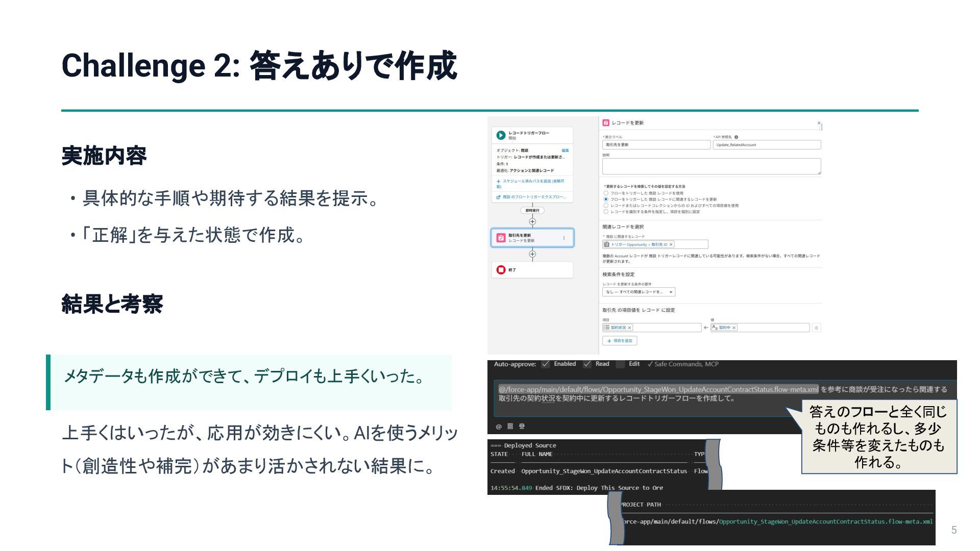Viewport: 980px width, 551px height.
Task: Select the first radio option フローをトリガーした商談レコードを使用
Action: (606, 193)
